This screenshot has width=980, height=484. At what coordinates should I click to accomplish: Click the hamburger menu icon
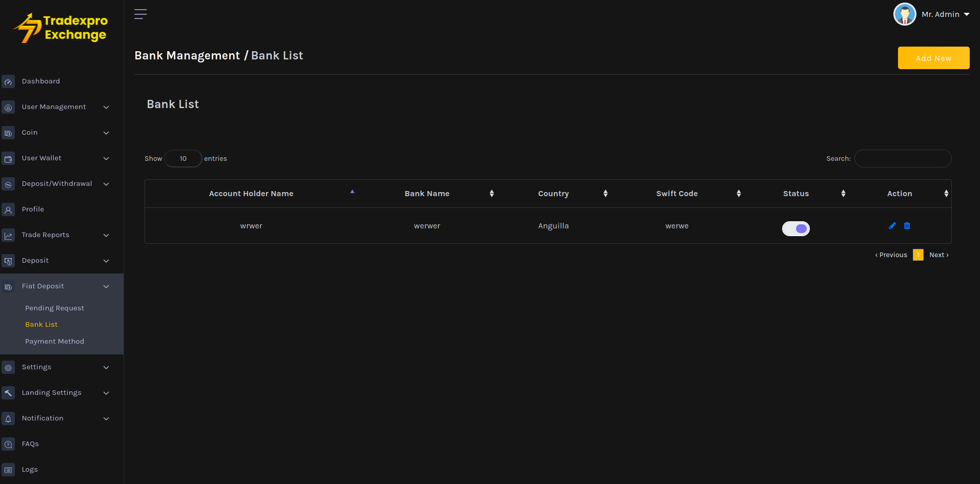140,14
